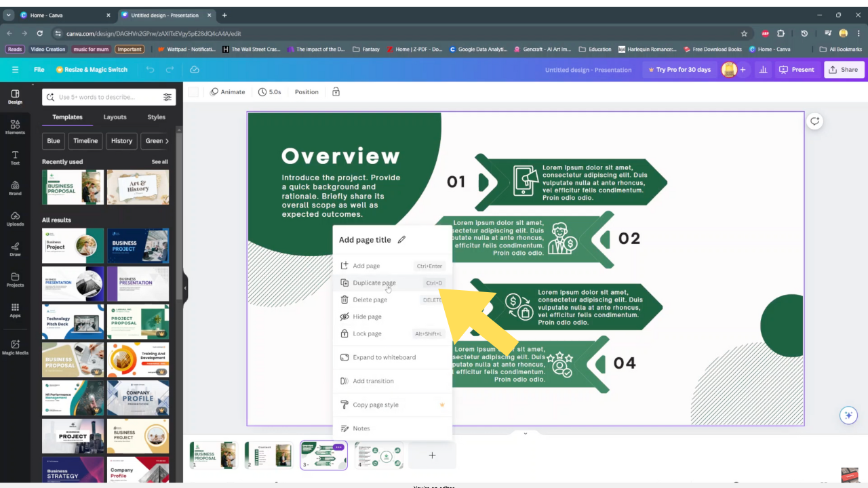Open the Draw tool
This screenshot has height=488, width=868.
click(x=15, y=249)
